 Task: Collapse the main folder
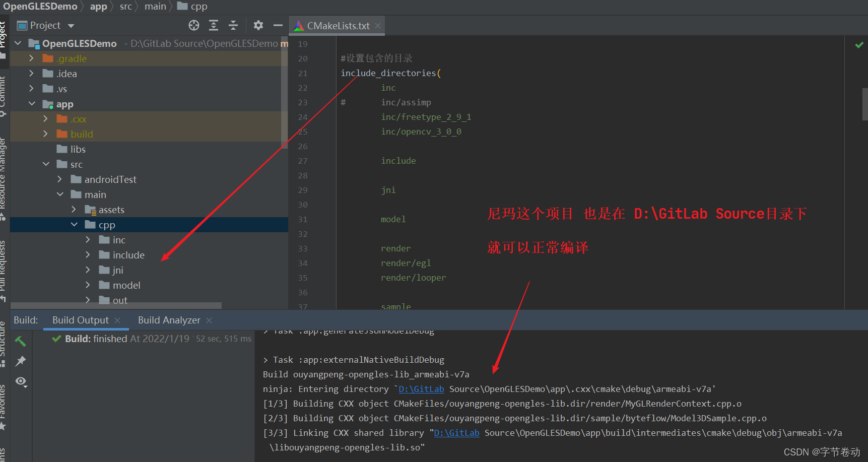(x=60, y=194)
